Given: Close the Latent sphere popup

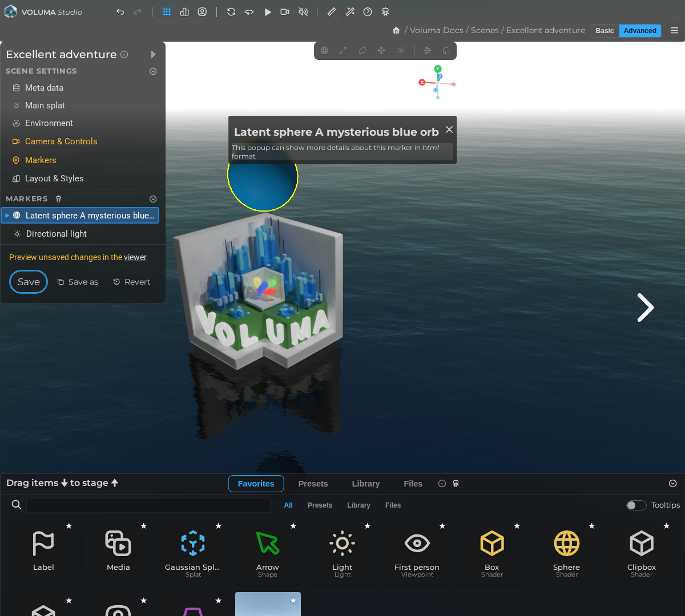Looking at the screenshot, I should click(449, 129).
